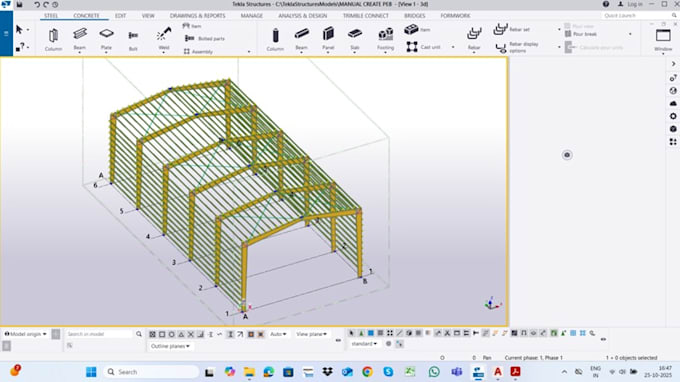Viewport: 680px width, 382px height.
Task: Open the VIEW ribbon tab
Action: pyautogui.click(x=148, y=16)
